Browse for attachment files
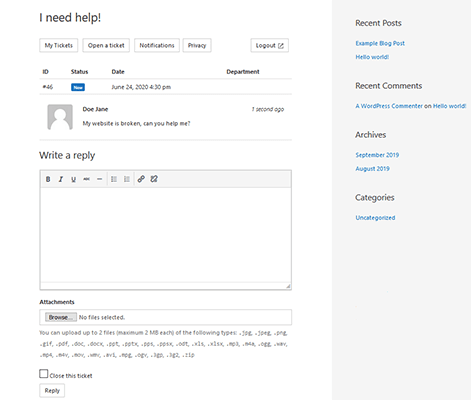The width and height of the screenshot is (471, 400). (x=61, y=317)
